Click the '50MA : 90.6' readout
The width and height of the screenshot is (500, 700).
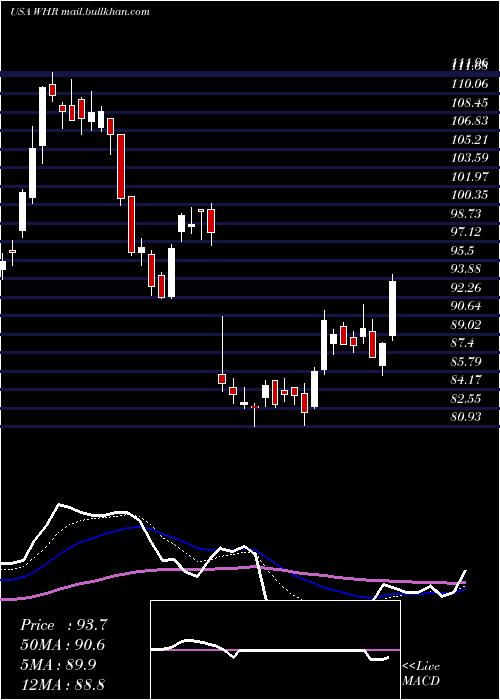click(63, 645)
